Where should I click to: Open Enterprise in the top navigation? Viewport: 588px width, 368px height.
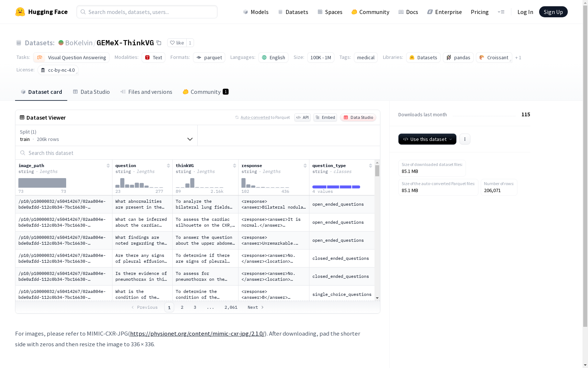tap(445, 12)
